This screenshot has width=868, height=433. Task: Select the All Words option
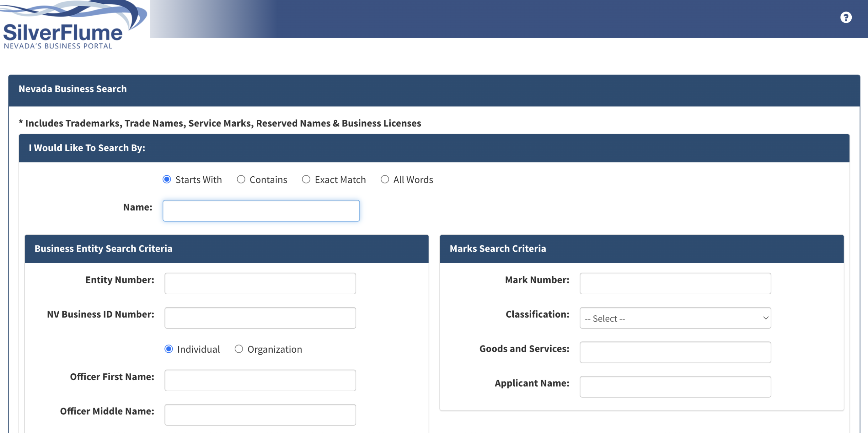click(x=384, y=179)
